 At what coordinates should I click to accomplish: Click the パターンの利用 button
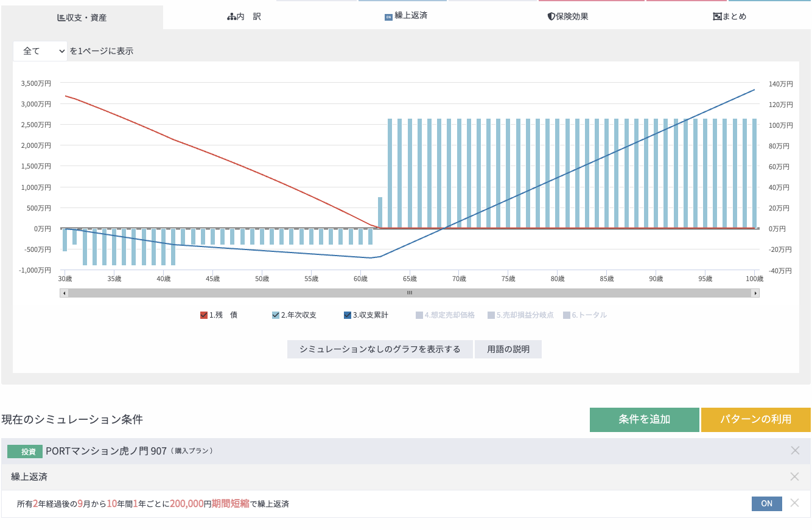[756, 420]
